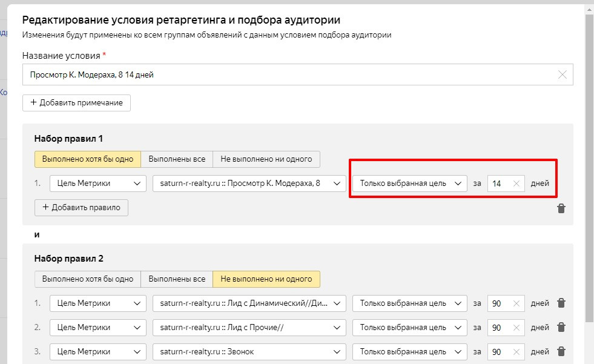Viewport: 594px width, 364px height.
Task: Open 'Цель Метрики' dropdown in rule set 1
Action: click(x=97, y=184)
